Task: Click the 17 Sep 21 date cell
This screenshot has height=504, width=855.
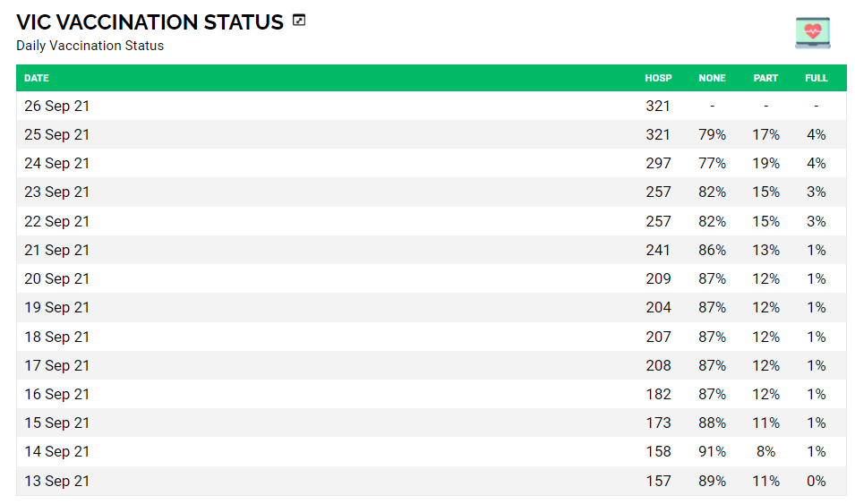Action: click(x=56, y=365)
